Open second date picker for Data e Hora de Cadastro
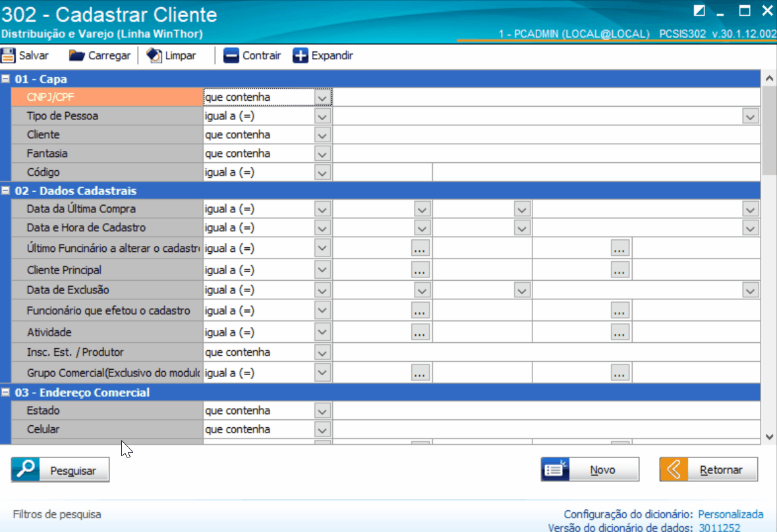The width and height of the screenshot is (777, 532). 522,228
